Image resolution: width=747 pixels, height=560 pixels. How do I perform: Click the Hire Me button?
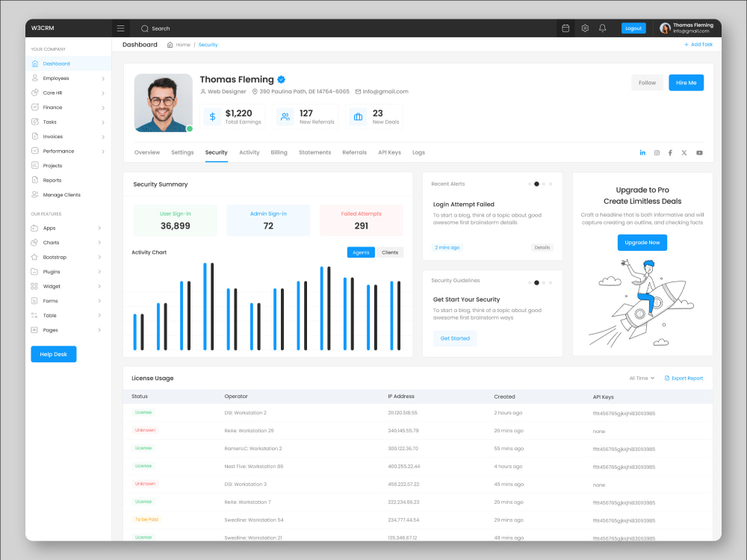click(686, 83)
